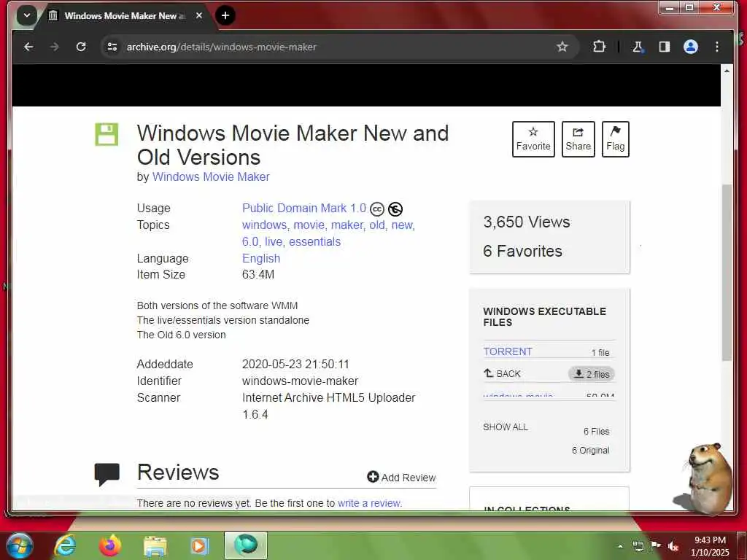Close the Windows Movie Maker tab

199,15
